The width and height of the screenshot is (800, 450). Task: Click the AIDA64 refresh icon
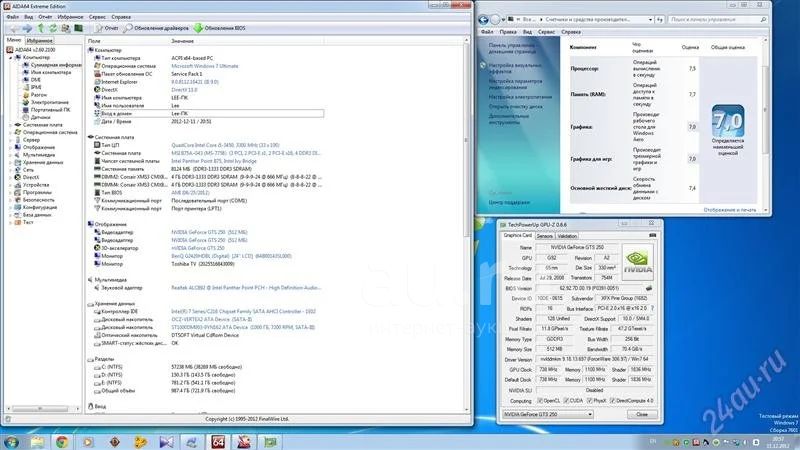click(53, 29)
